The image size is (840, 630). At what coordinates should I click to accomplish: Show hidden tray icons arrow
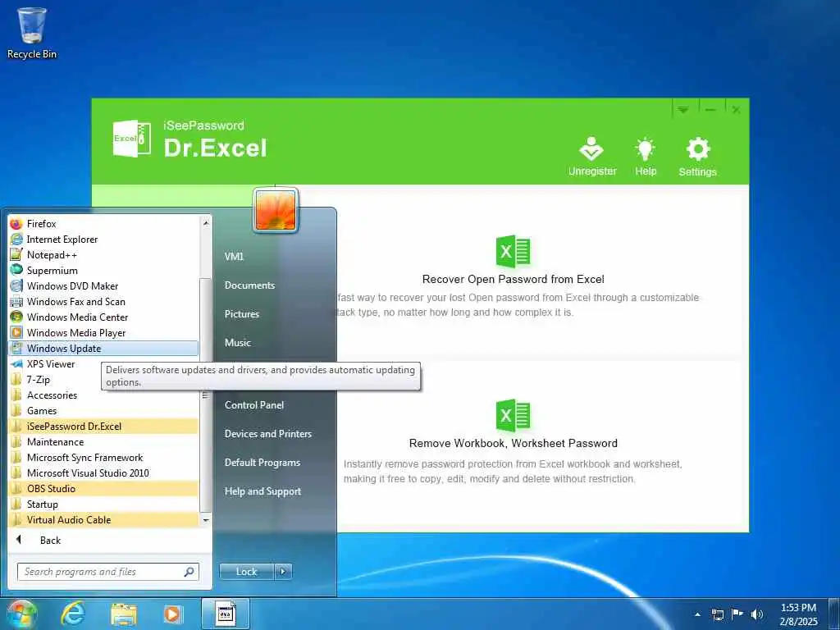(x=697, y=614)
